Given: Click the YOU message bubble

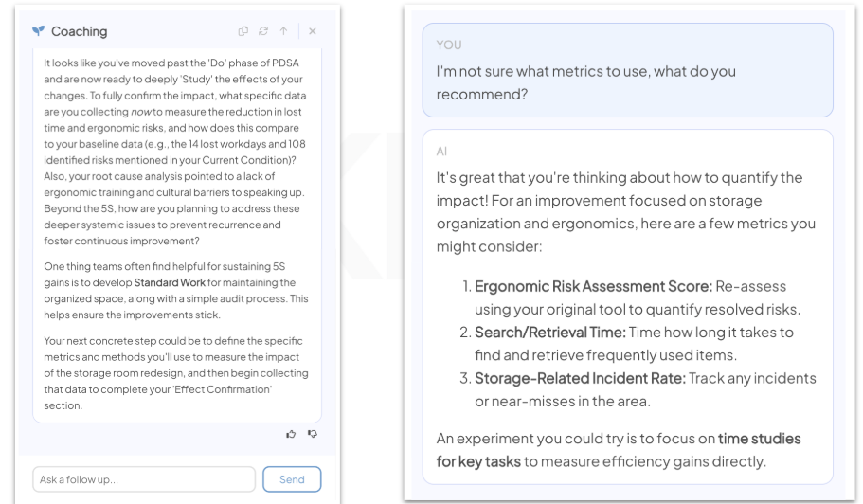Looking at the screenshot, I should (627, 70).
